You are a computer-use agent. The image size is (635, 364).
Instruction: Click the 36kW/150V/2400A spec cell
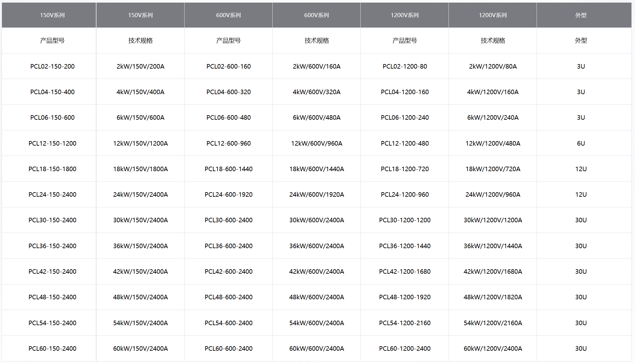click(x=140, y=246)
